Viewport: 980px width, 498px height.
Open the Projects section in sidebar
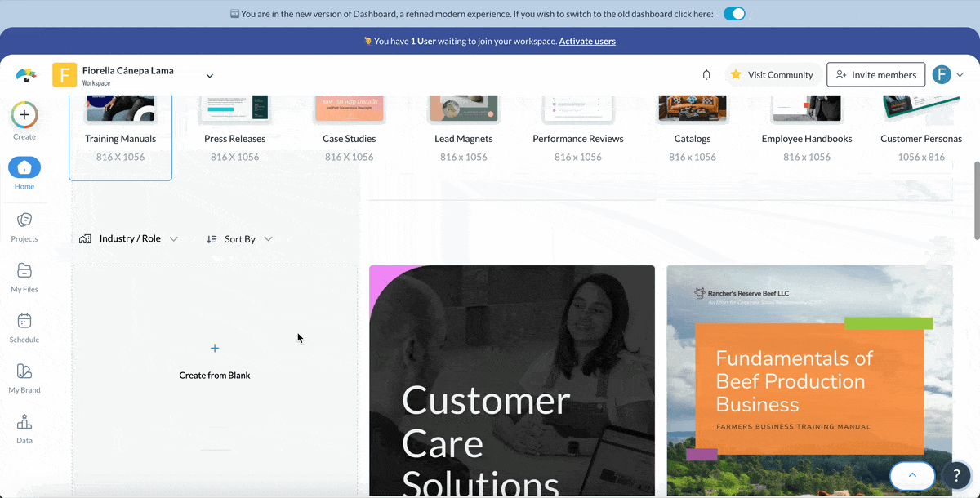click(24, 220)
